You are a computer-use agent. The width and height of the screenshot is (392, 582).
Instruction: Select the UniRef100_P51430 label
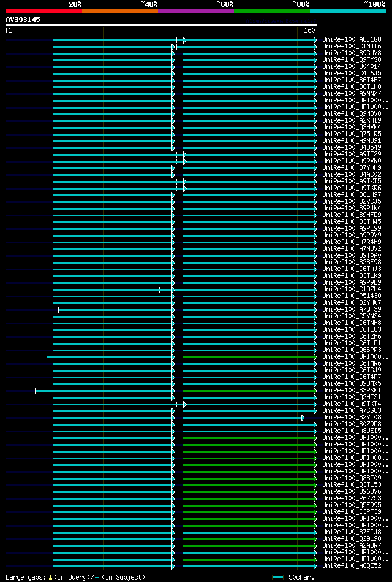[x=352, y=296]
